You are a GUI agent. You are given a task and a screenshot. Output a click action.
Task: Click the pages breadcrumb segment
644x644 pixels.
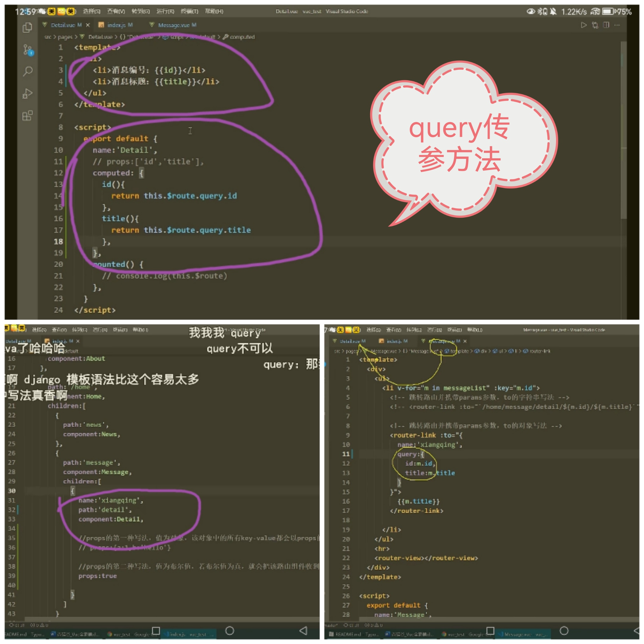[65, 37]
